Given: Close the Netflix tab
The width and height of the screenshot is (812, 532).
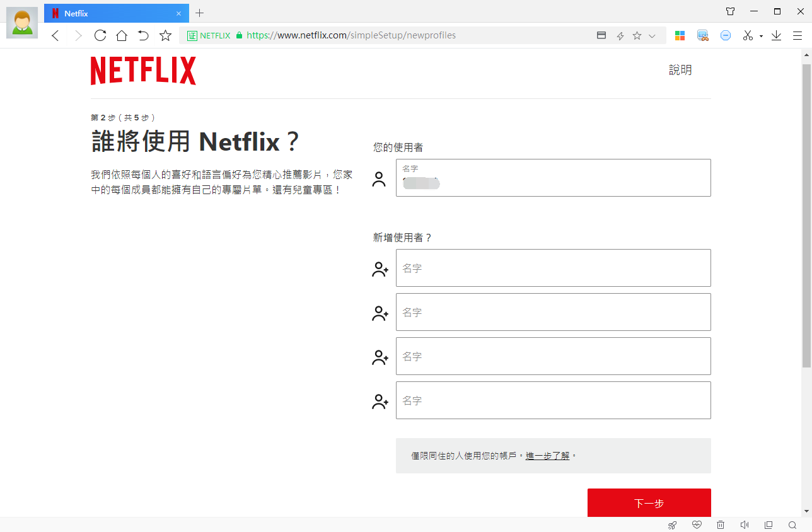Looking at the screenshot, I should point(178,13).
